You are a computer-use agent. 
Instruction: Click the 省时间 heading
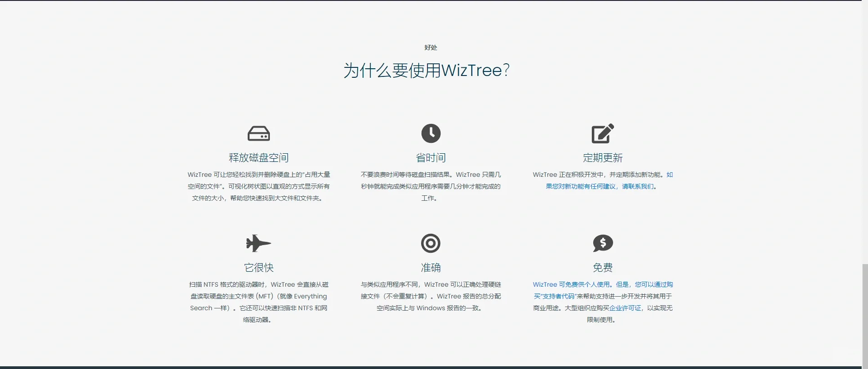pyautogui.click(x=431, y=157)
